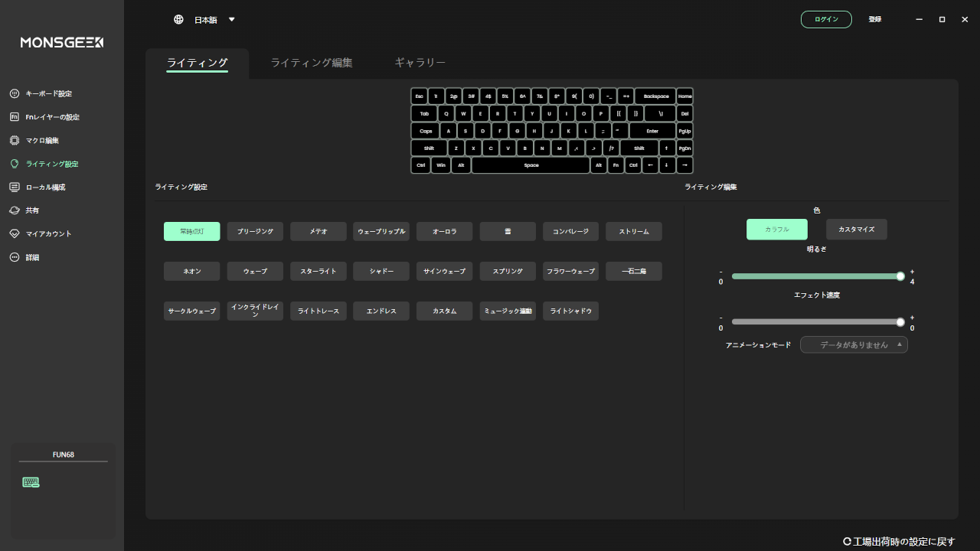Click the share (共有) icon

click(15, 210)
